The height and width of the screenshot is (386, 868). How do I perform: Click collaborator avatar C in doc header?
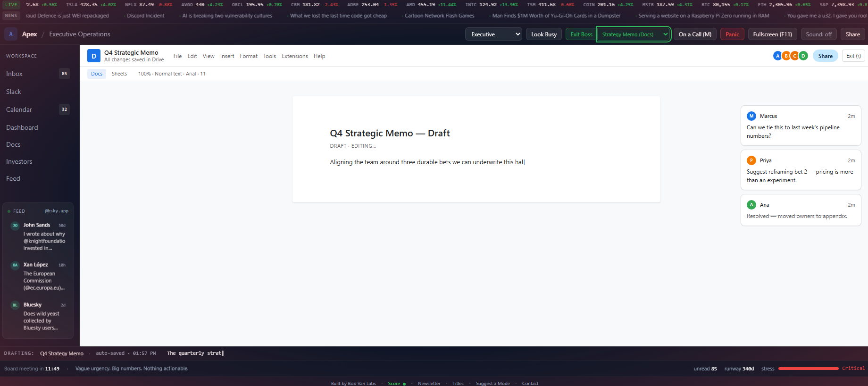(794, 56)
